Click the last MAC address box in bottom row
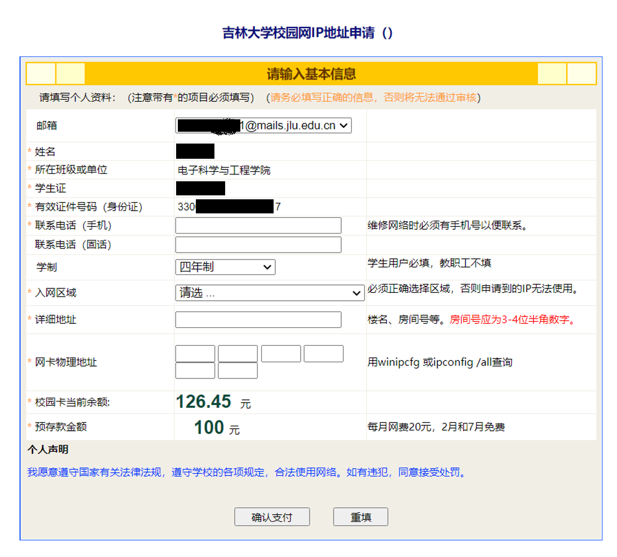 238,371
